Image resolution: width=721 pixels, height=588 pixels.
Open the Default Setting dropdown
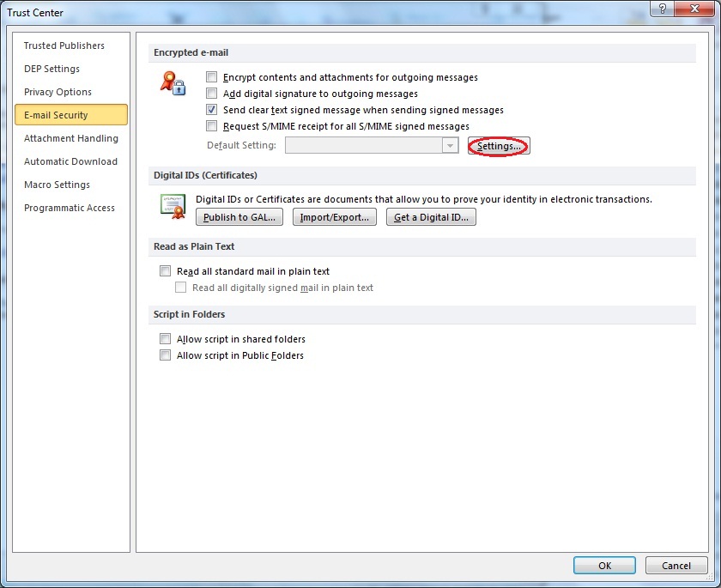point(450,145)
